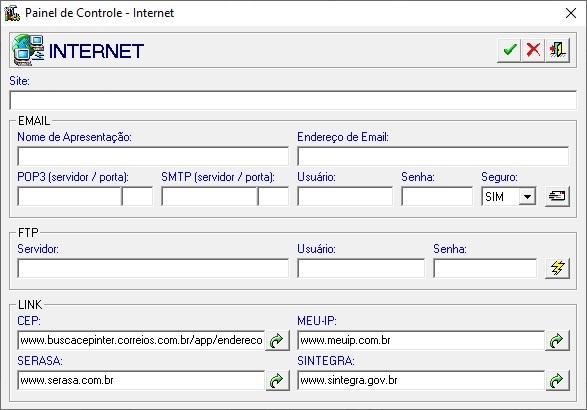The height and width of the screenshot is (410, 587).
Task: Expand the Seguro dropdown arrow
Action: click(x=527, y=197)
